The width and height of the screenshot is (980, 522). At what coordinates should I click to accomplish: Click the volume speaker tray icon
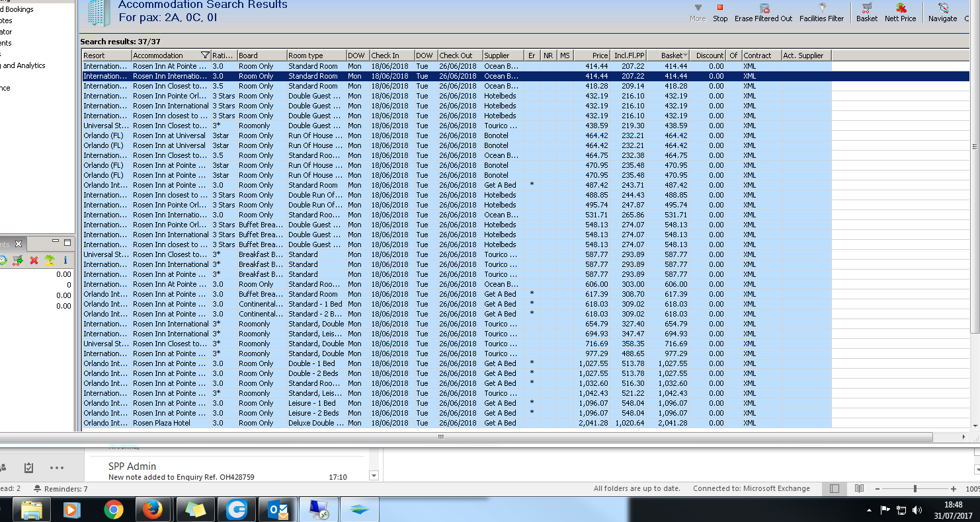coord(917,510)
